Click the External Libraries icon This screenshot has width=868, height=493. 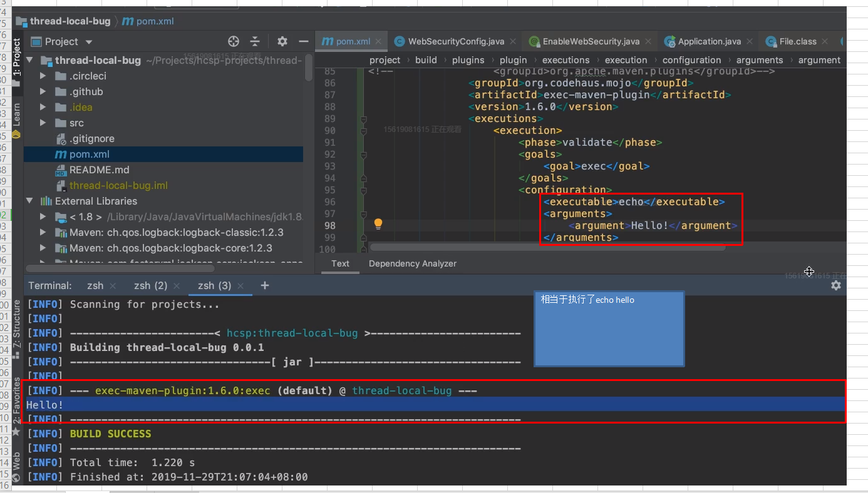click(46, 201)
